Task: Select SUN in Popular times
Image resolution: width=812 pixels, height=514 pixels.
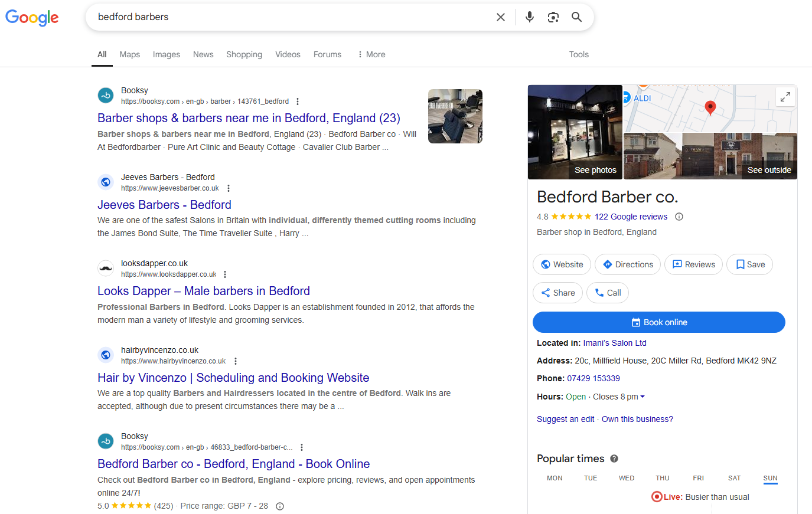Action: [x=770, y=478]
